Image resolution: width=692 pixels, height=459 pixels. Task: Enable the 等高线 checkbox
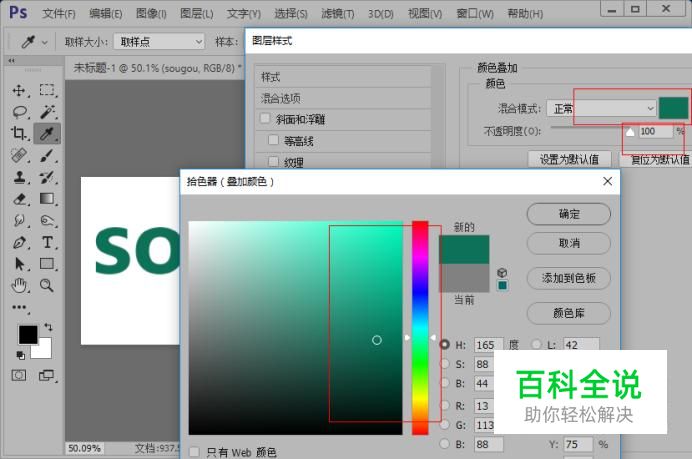coord(273,140)
